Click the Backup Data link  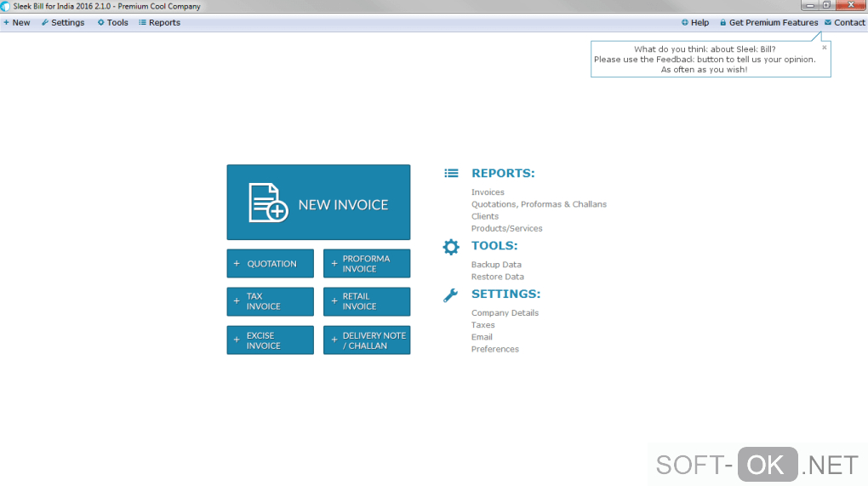click(x=496, y=265)
